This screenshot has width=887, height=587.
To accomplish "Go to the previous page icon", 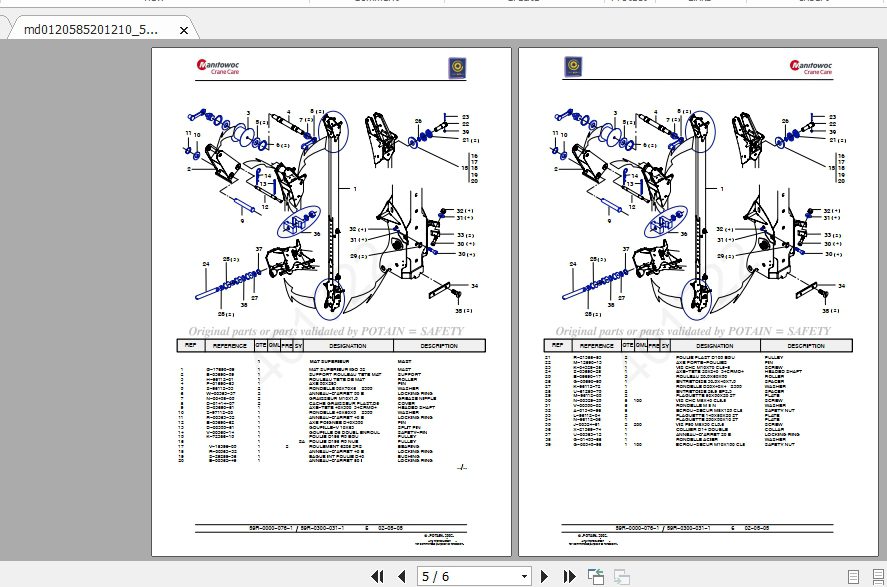I will click(x=401, y=577).
